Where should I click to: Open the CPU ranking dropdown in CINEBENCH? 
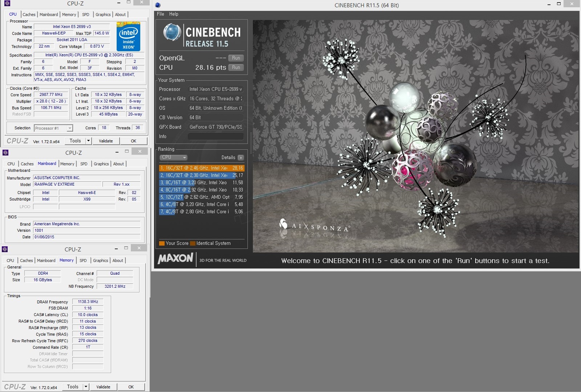pos(173,157)
